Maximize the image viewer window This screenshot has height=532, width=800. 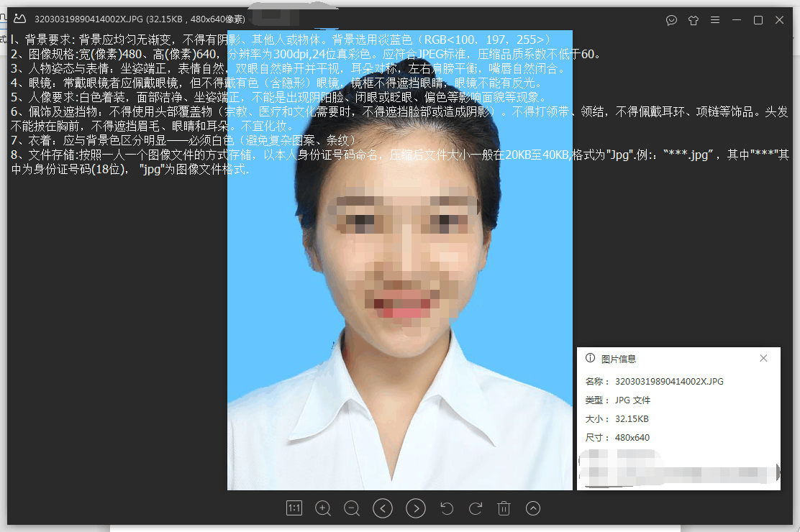pyautogui.click(x=758, y=20)
